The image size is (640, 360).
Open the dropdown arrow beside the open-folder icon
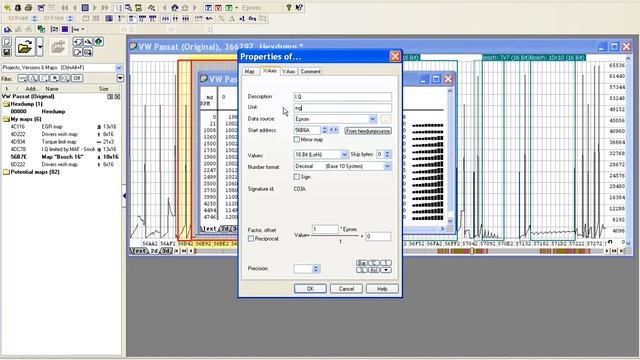coord(40,47)
